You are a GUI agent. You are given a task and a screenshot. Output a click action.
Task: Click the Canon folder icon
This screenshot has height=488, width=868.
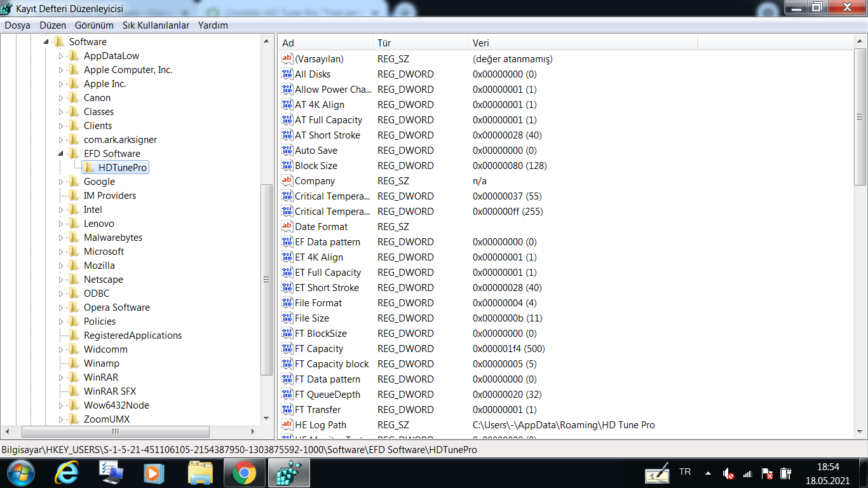[x=74, y=98]
